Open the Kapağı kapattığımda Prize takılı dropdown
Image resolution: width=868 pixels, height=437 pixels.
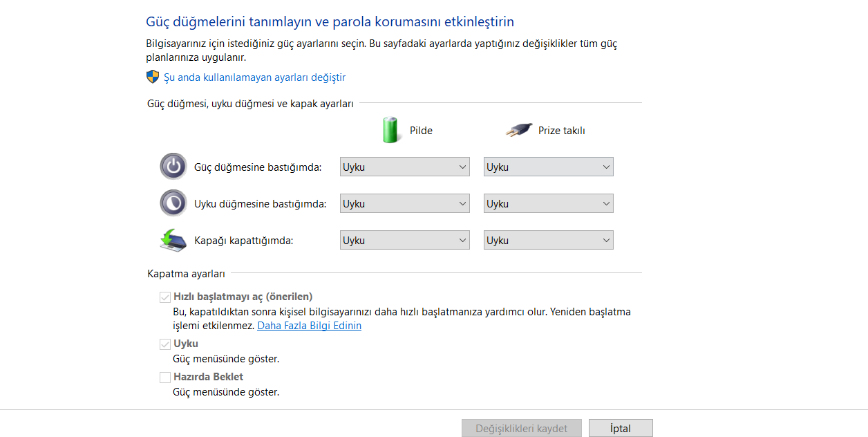pyautogui.click(x=548, y=239)
